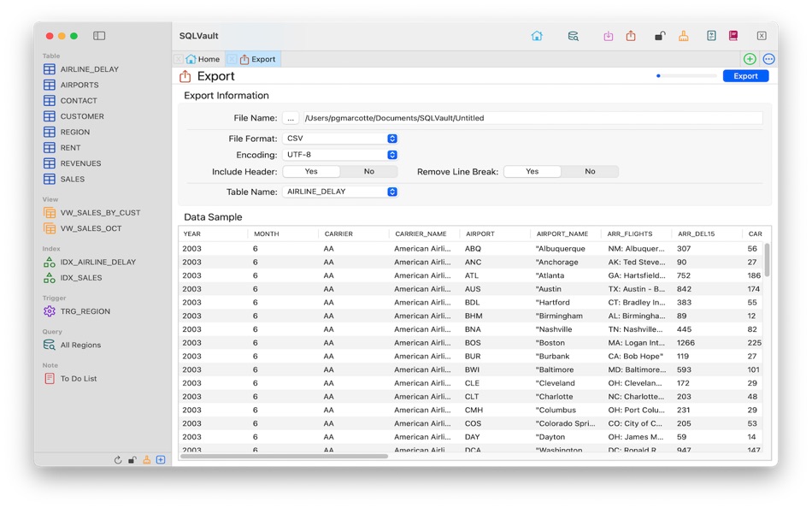Click the TX: Austin - B... cell

[x=637, y=289]
